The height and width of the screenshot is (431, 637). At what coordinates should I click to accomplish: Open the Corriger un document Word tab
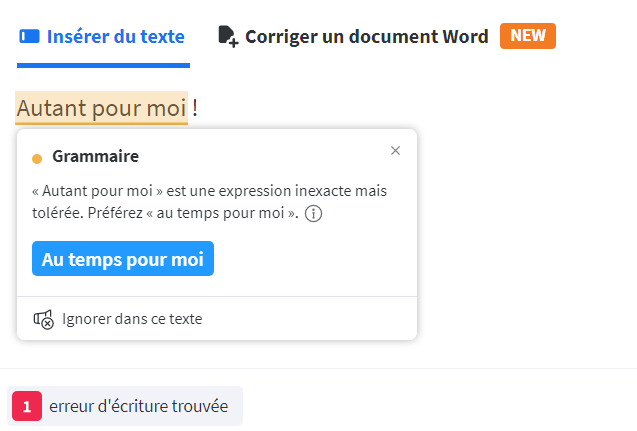(x=353, y=37)
